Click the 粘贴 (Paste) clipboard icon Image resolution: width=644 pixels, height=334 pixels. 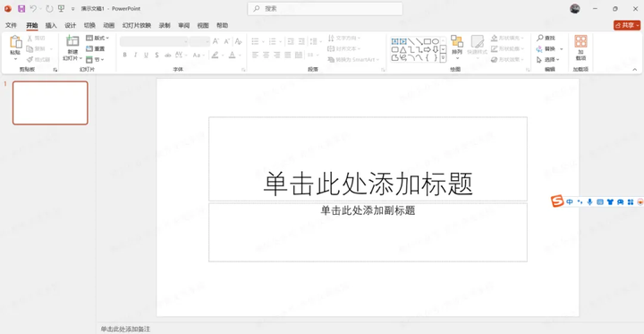point(15,42)
